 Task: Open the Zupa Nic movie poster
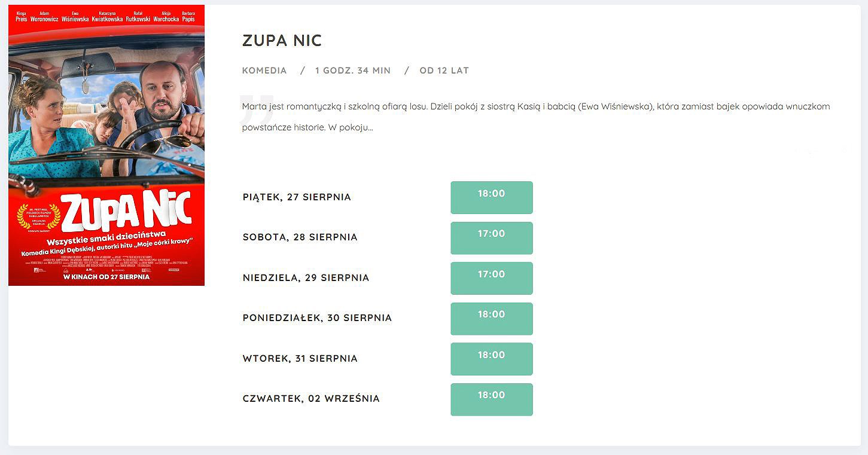tap(106, 145)
